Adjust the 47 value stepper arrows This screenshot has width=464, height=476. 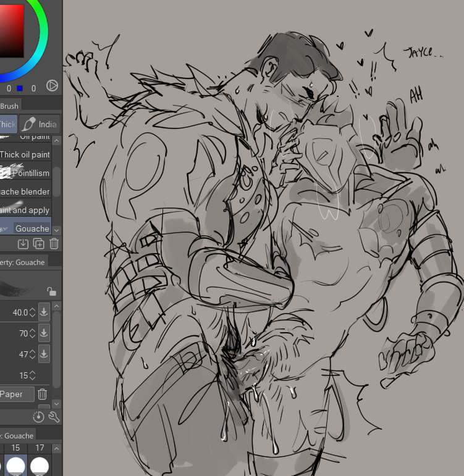pyautogui.click(x=33, y=354)
